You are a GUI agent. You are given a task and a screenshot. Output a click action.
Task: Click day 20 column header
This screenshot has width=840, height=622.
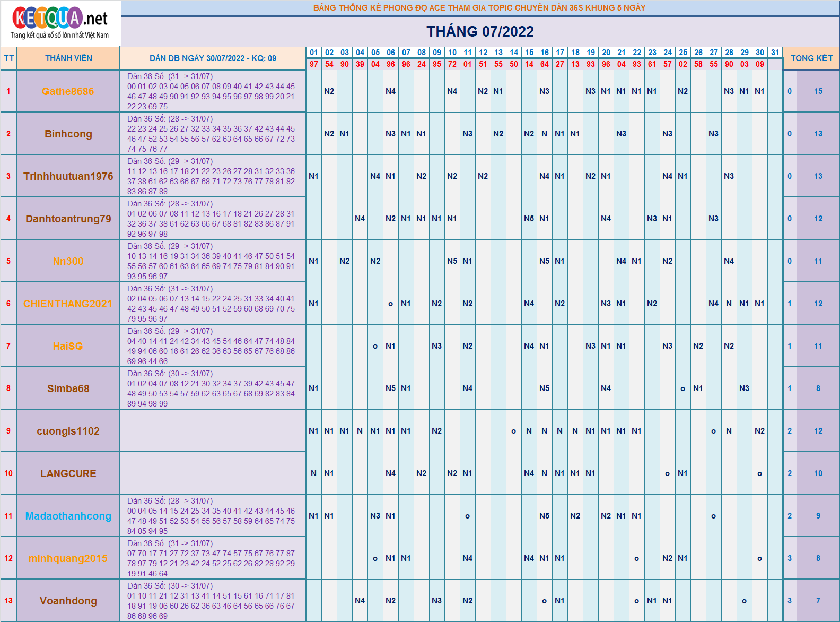[606, 53]
